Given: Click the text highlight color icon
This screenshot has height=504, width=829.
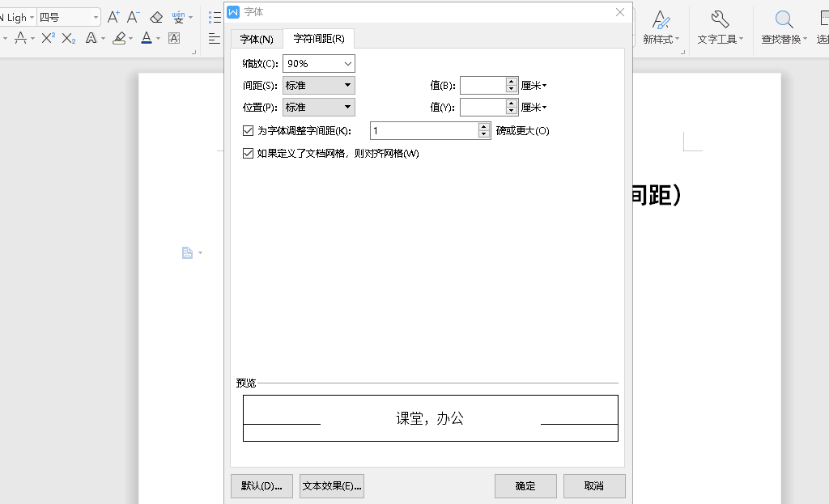Looking at the screenshot, I should pos(119,38).
